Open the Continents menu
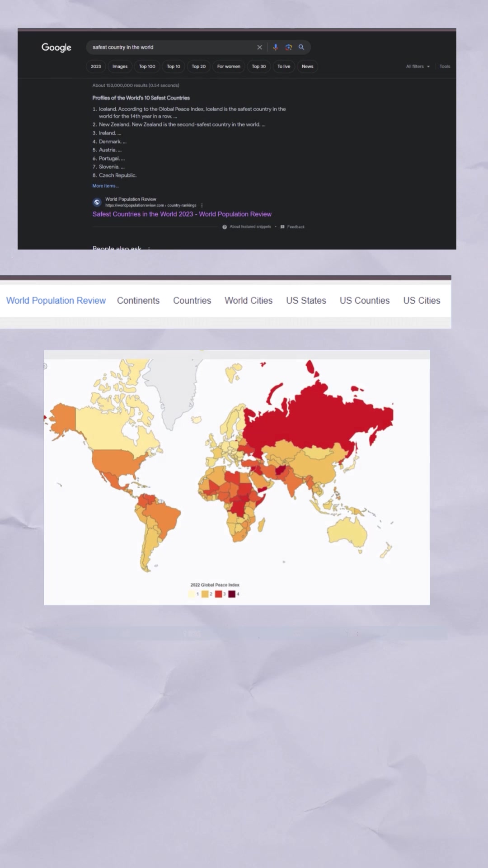The height and width of the screenshot is (868, 488). pos(138,301)
